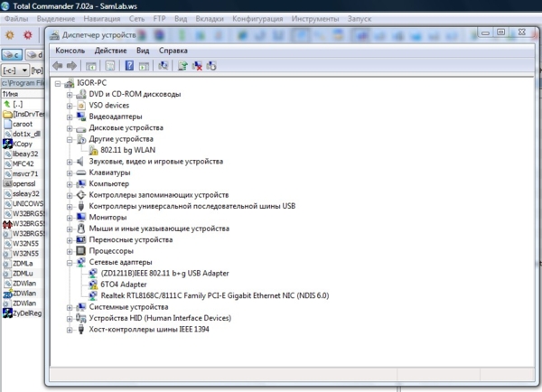Click Контроллеры универсальной последовательной шины USB icon
Viewport: 542px width, 392px height.
pyautogui.click(x=81, y=206)
